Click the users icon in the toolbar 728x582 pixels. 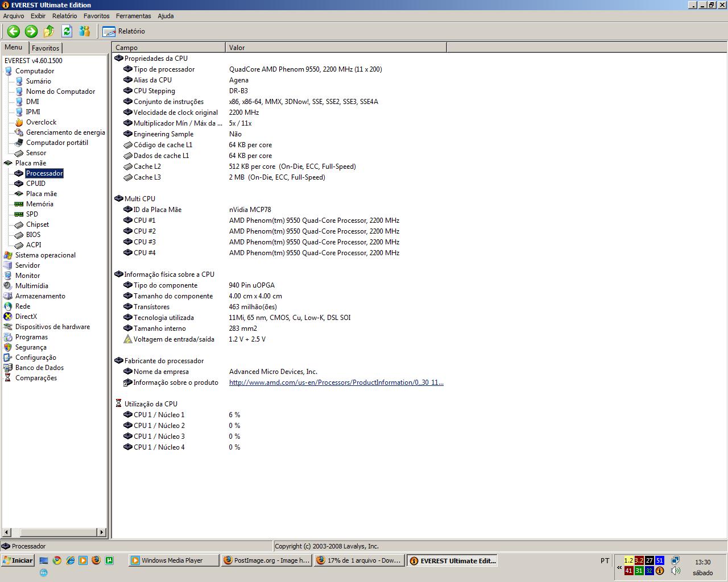point(85,31)
